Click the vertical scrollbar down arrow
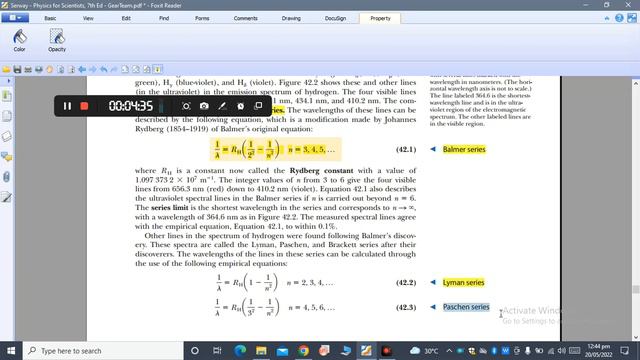 [x=636, y=337]
